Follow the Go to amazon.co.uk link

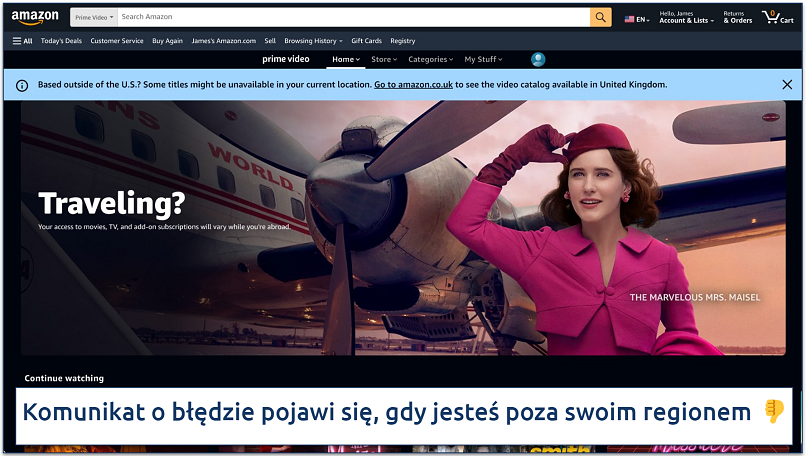(x=413, y=85)
